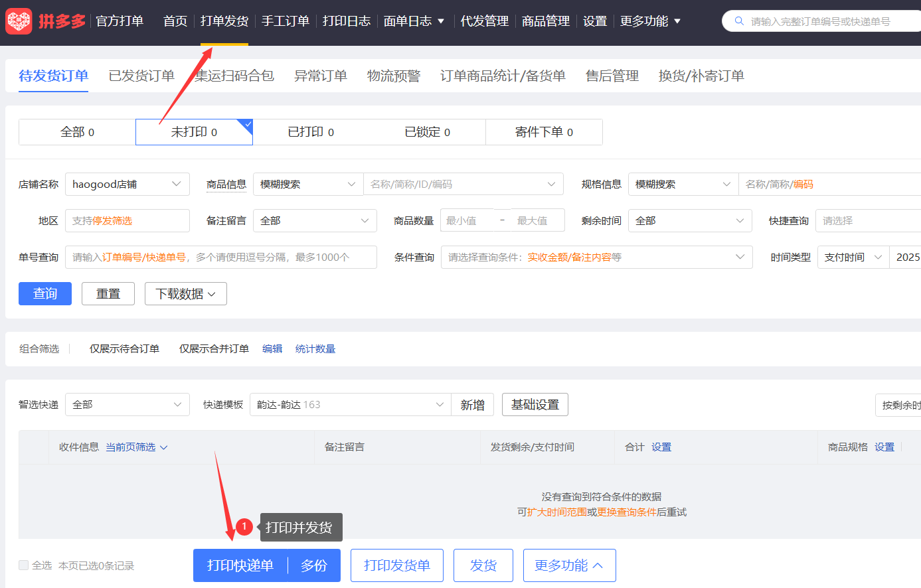Toggle 仅展示合并订单 filter

(214, 349)
